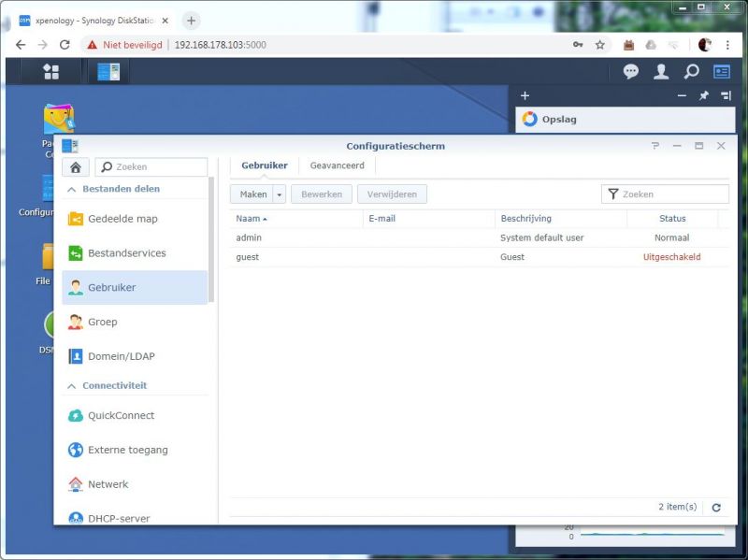The image size is (748, 560).
Task: Pin the widget panel with pin icon
Action: (704, 95)
